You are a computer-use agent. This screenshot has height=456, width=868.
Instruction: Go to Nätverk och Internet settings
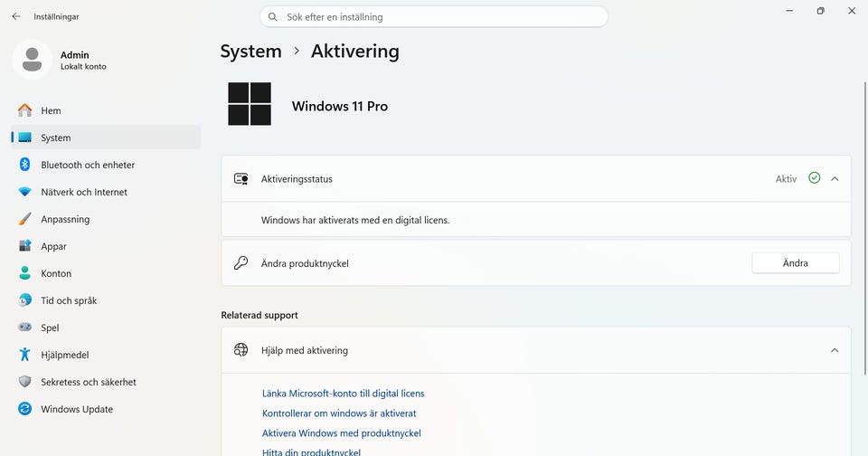106,192
